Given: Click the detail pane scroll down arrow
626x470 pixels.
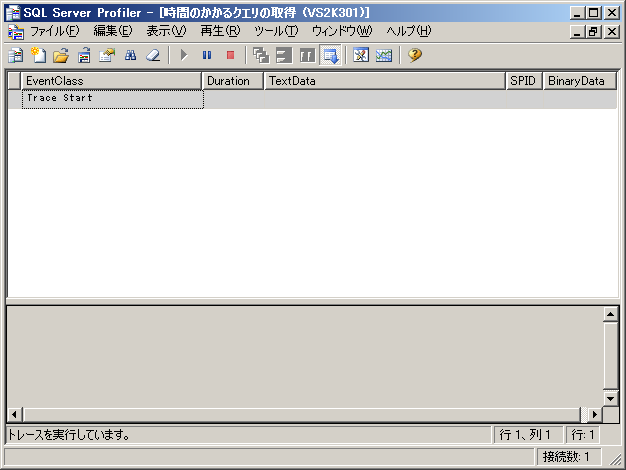Looking at the screenshot, I should click(x=610, y=398).
